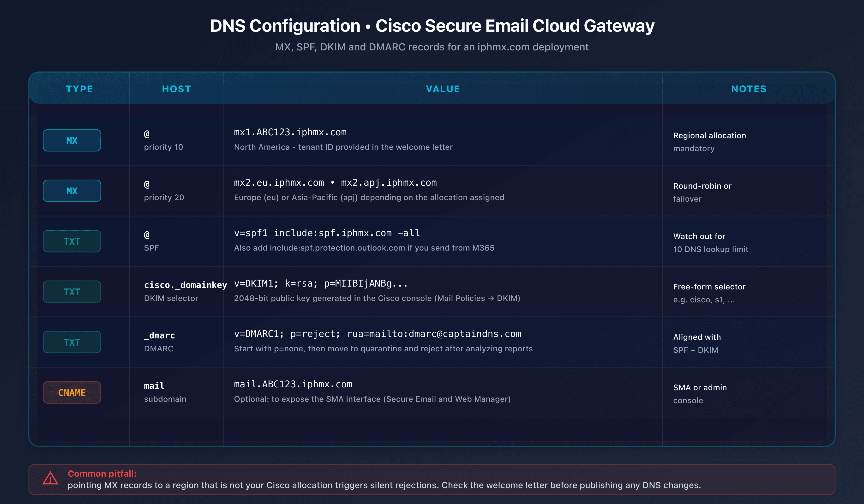Select the _dmarc host entry
This screenshot has height=504, width=864.
(x=159, y=335)
